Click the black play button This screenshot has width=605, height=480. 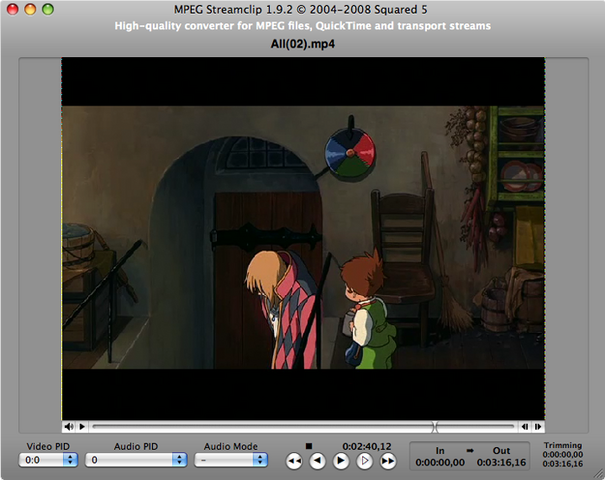tap(341, 461)
